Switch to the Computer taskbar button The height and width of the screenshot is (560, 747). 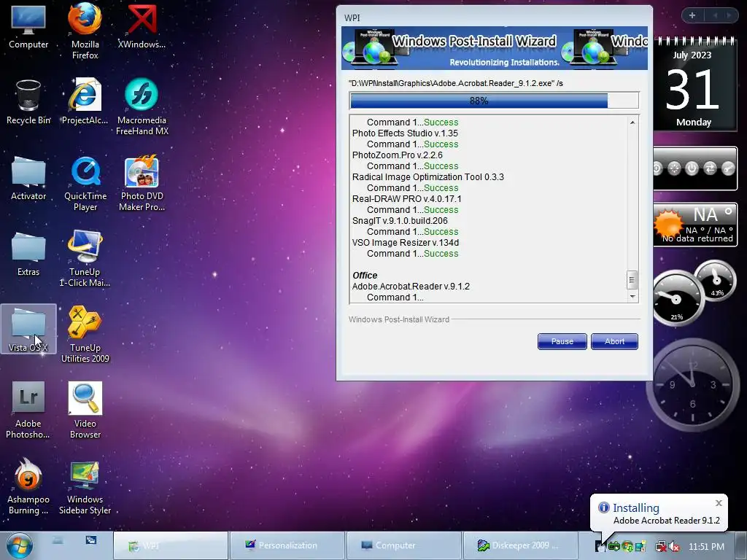click(x=404, y=545)
